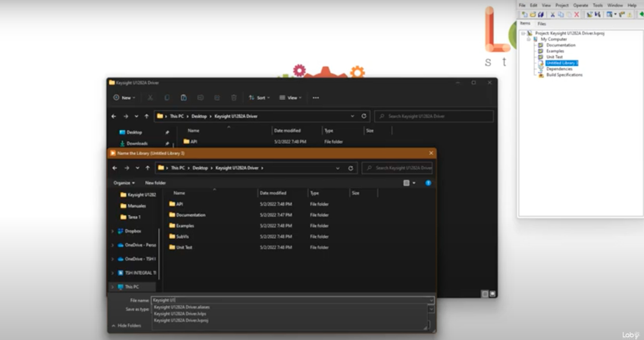The image size is (644, 340).
Task: Select the Keysight U1282A Driver.lvproj autocomplete suggestion
Action: 181,320
